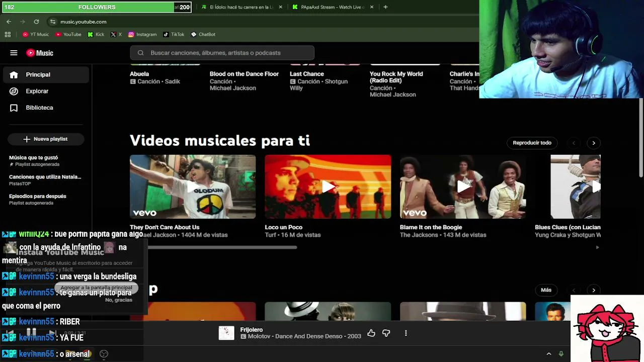Click the search magnifier icon
The height and width of the screenshot is (362, 644).
(x=140, y=53)
